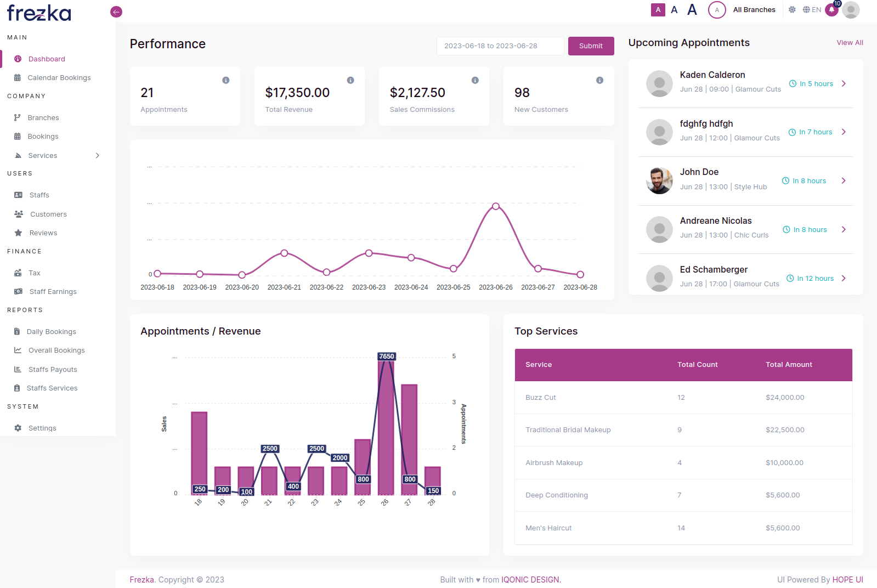Click the Services sidebar icon

18,155
